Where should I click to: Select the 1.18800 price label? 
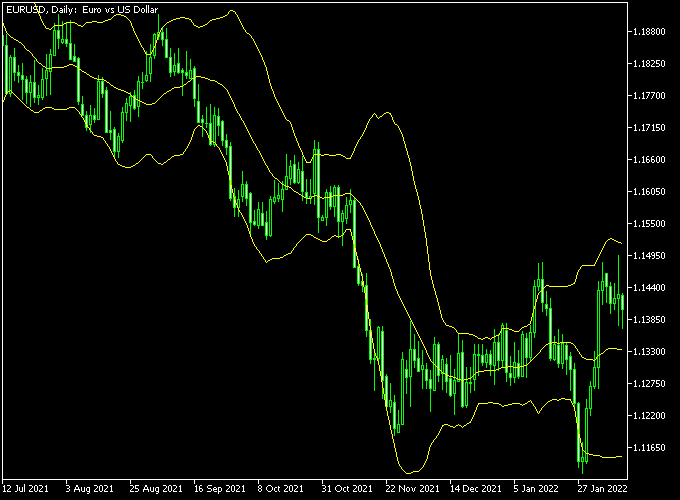pyautogui.click(x=649, y=32)
